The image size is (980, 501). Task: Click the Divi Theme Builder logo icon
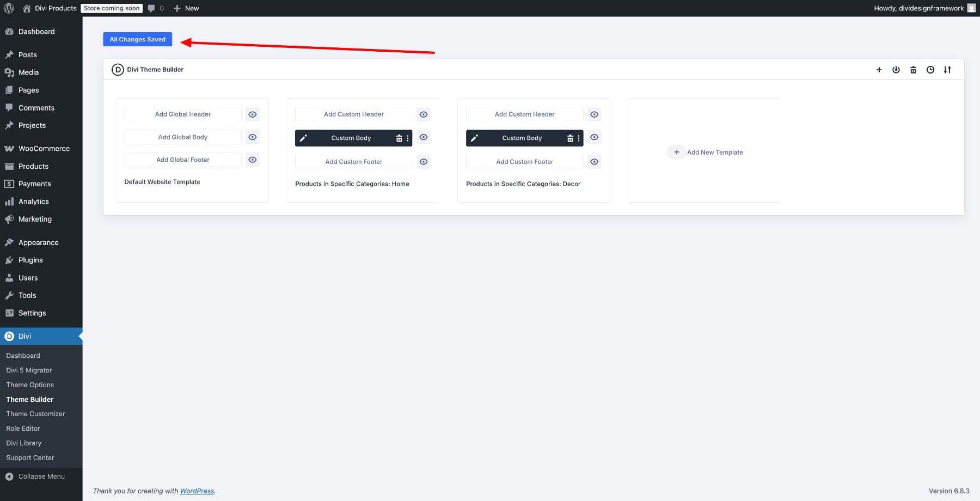(x=118, y=70)
